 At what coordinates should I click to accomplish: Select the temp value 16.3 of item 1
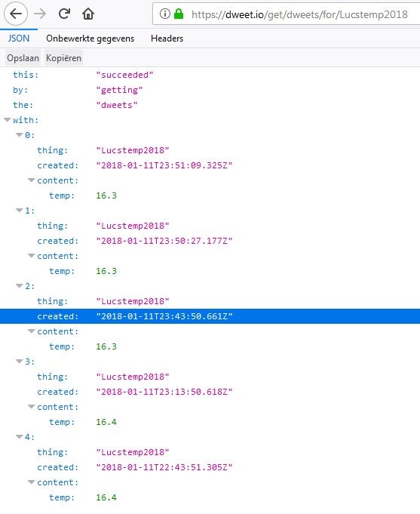point(106,271)
